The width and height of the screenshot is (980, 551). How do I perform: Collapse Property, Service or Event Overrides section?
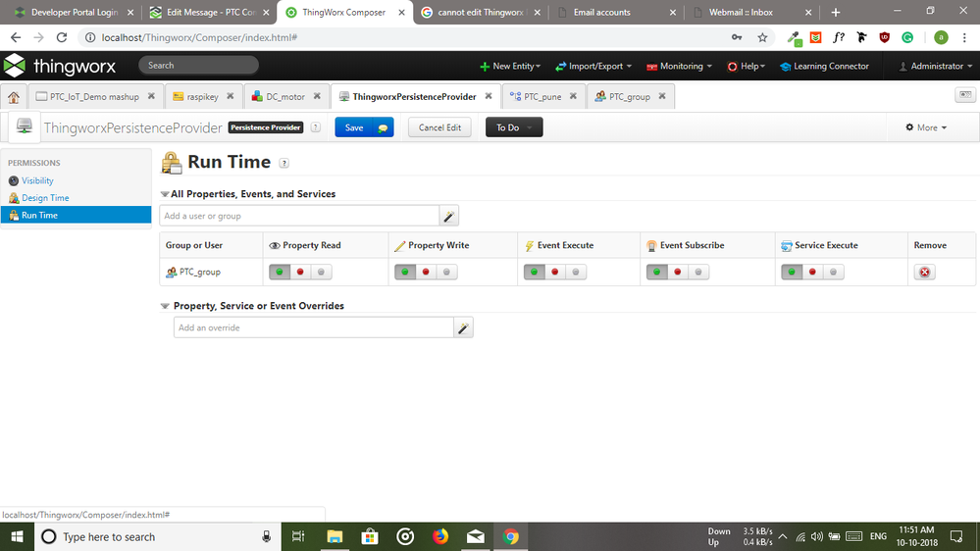165,306
